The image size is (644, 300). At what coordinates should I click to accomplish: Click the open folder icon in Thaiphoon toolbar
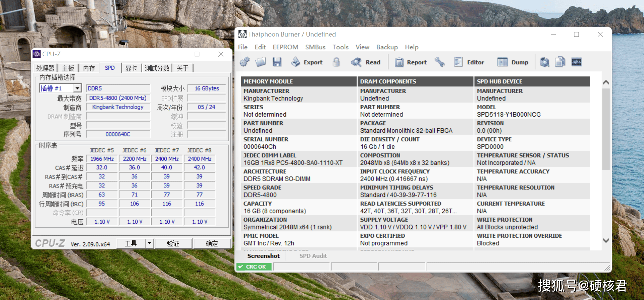(261, 62)
